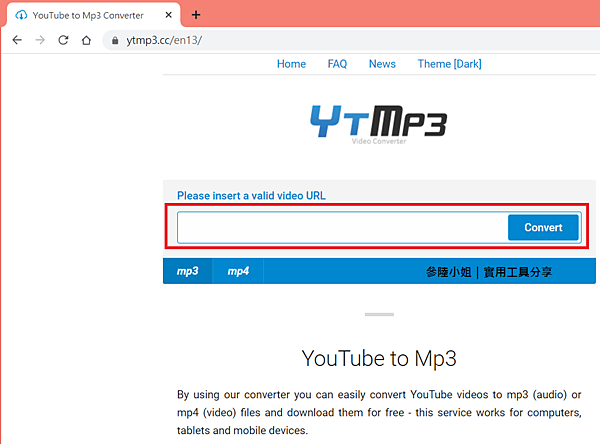Switch to Theme [Dark]
600x444 pixels.
[x=449, y=64]
